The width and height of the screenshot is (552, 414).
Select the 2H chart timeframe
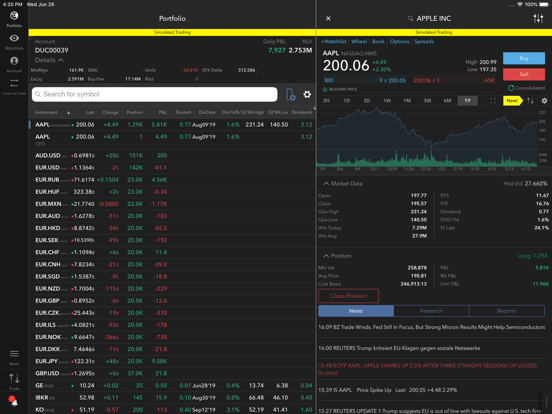point(326,101)
